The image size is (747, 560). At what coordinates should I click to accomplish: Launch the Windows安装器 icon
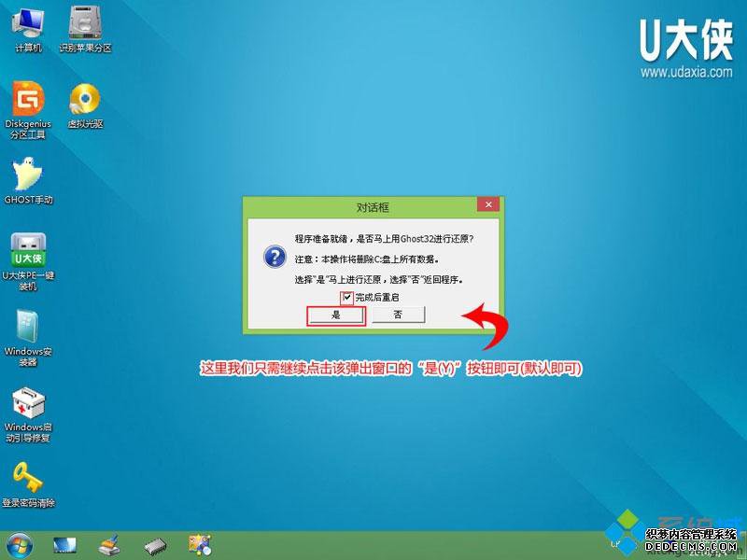(x=28, y=338)
